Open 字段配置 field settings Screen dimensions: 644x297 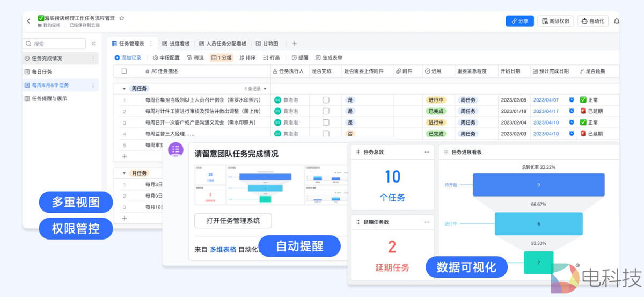pyautogui.click(x=166, y=57)
